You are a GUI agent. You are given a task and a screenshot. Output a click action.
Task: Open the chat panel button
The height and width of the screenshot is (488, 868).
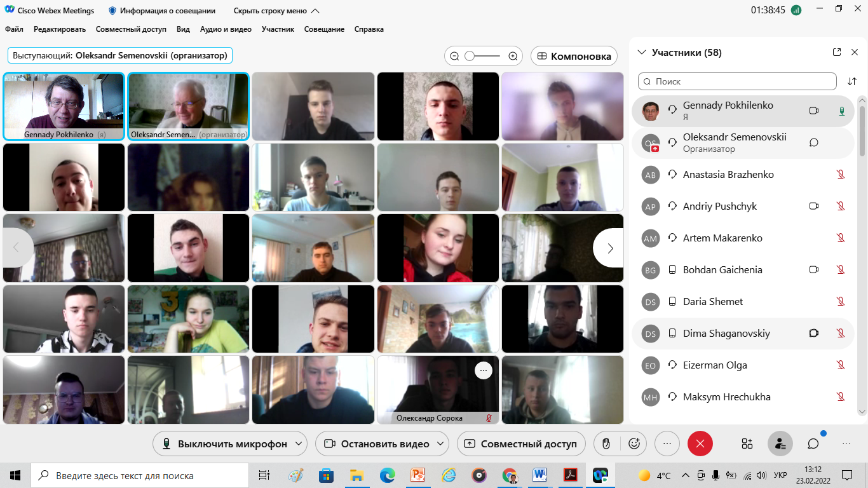coord(813,444)
